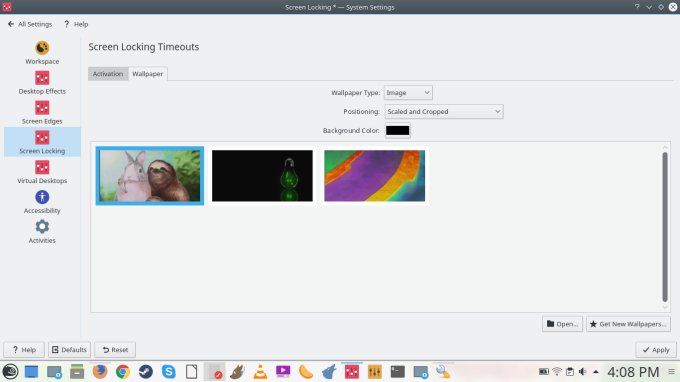Viewport: 680px width, 382px height.
Task: Click the wallpaper list vertical scrollbar
Action: 665,227
